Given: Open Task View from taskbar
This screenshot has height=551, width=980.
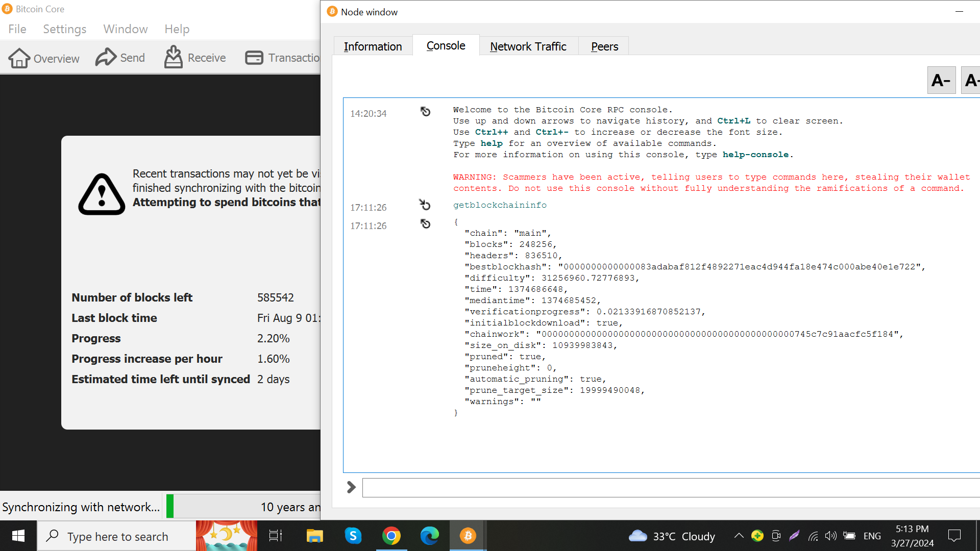Looking at the screenshot, I should 276,536.
